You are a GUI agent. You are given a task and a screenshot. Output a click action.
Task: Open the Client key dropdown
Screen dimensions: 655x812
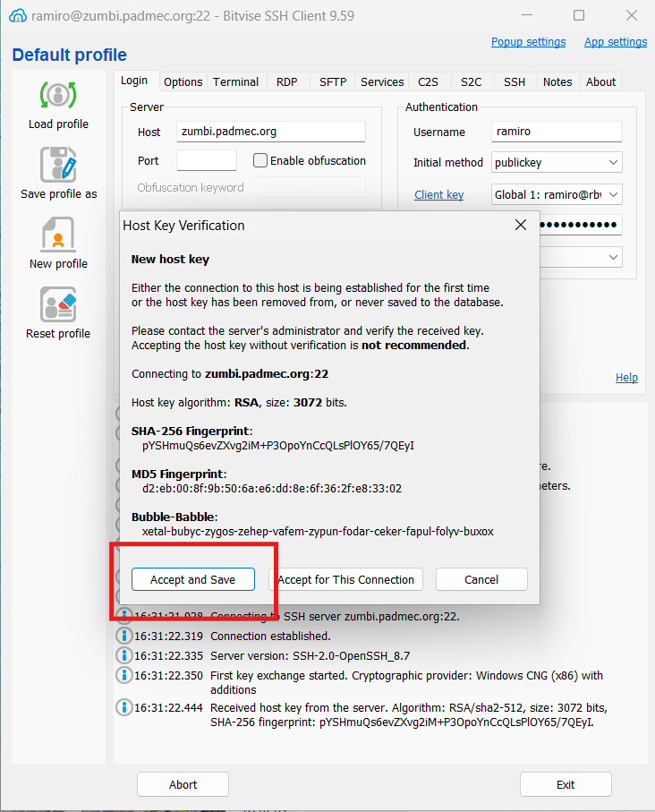click(x=557, y=194)
